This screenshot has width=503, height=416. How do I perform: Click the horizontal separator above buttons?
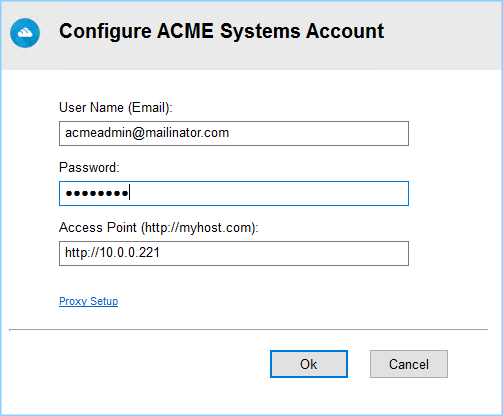pyautogui.click(x=248, y=330)
